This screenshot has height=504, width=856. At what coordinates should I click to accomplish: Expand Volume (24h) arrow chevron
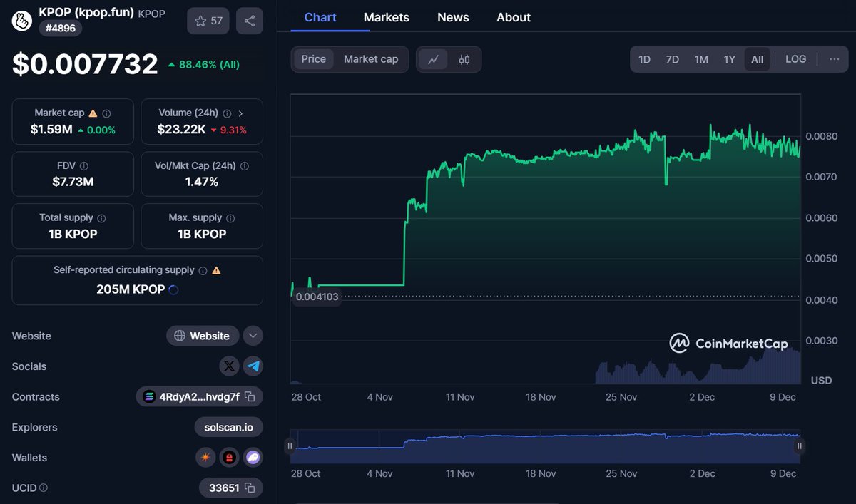coord(240,113)
